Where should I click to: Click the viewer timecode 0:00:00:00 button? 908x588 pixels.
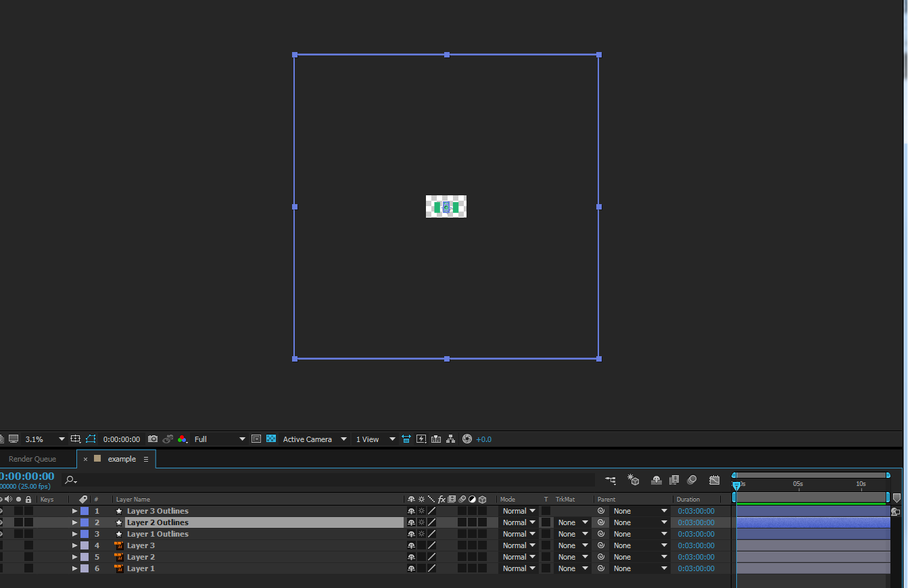(x=122, y=439)
